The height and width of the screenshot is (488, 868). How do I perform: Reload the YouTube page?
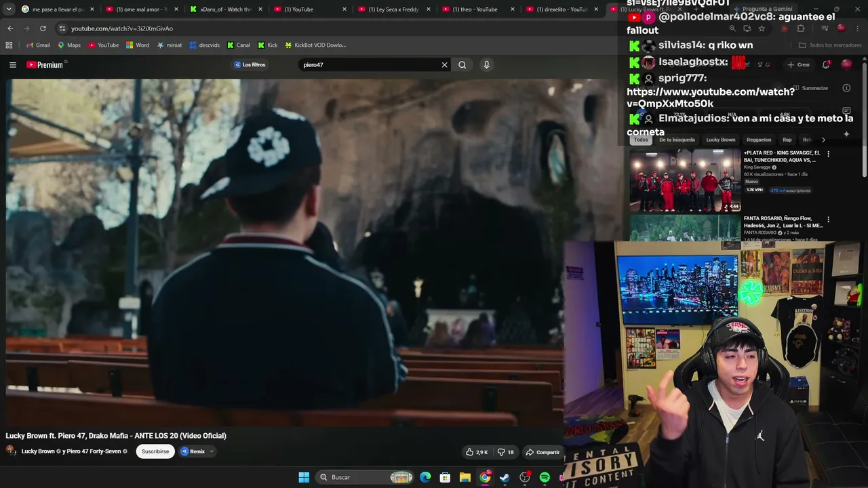click(43, 28)
